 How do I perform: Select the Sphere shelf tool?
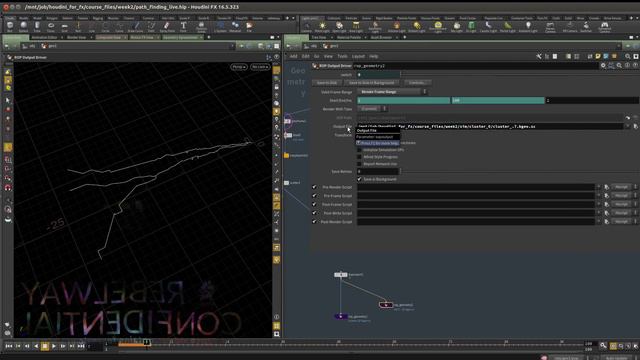pyautogui.click(x=23, y=27)
